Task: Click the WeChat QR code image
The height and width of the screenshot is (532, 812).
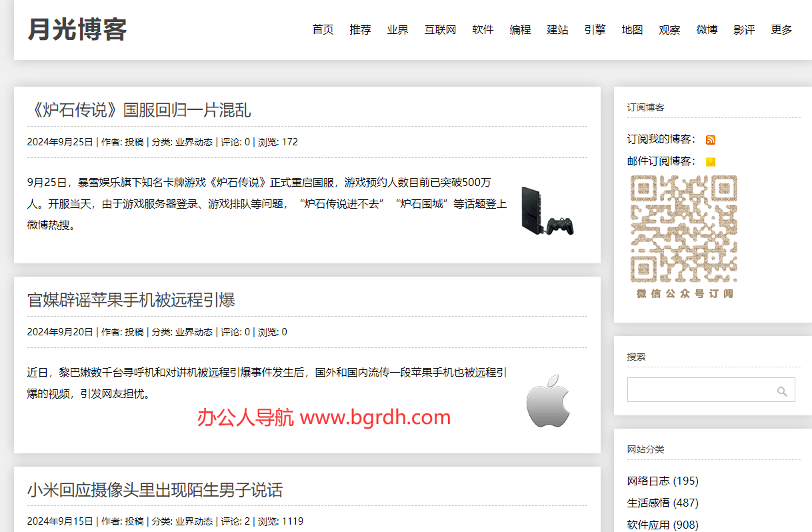Action: 683,229
